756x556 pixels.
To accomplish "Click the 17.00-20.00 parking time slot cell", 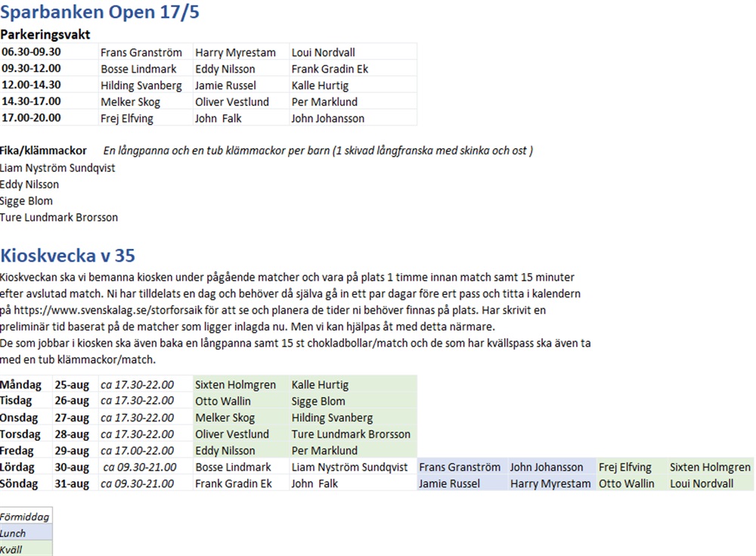I will click(x=32, y=118).
